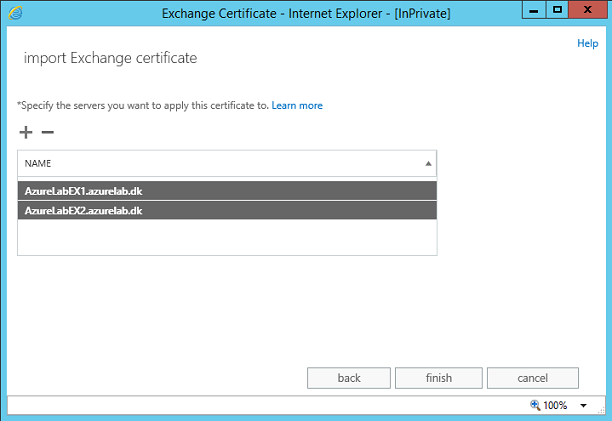Click the magnifier zoom icon in status bar
The height and width of the screenshot is (421, 612).
click(535, 405)
